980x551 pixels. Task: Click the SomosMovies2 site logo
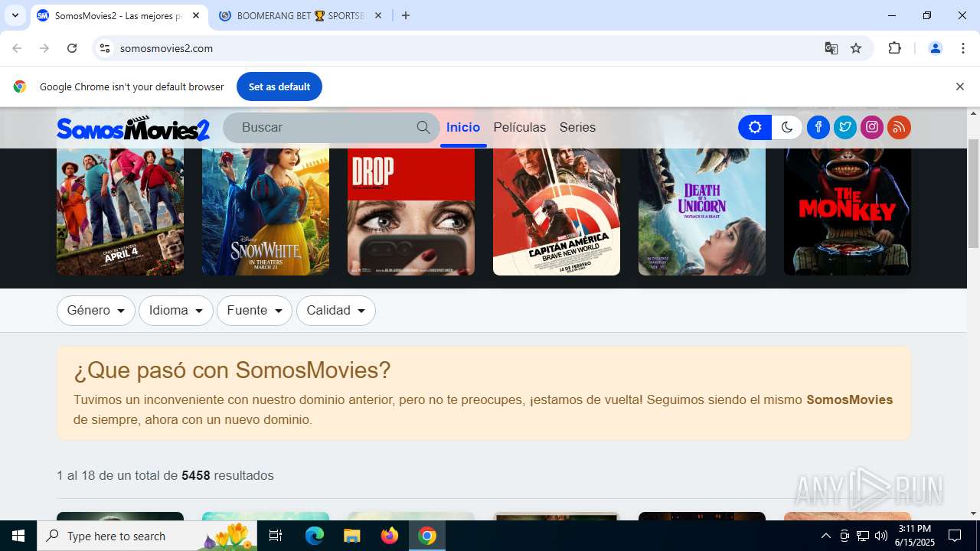click(x=133, y=128)
